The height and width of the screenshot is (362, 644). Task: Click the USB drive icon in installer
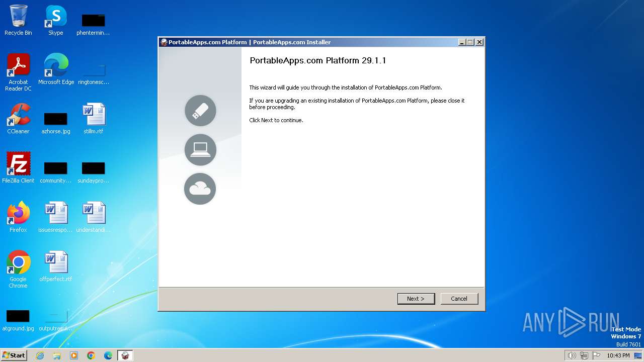coord(200,111)
